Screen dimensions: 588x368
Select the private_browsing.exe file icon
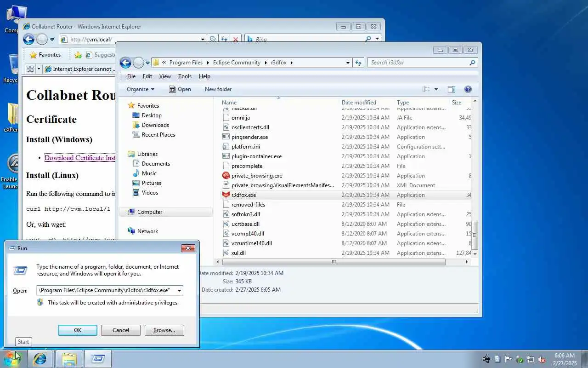(x=226, y=176)
